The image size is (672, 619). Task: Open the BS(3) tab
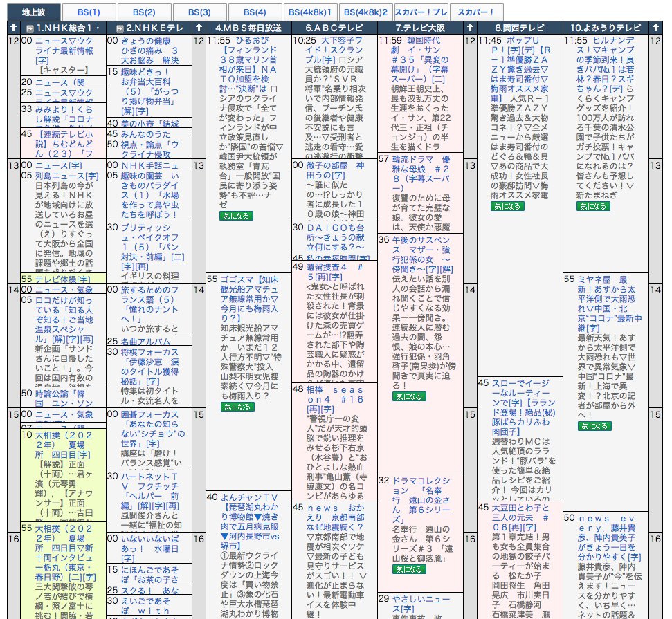[x=199, y=12]
